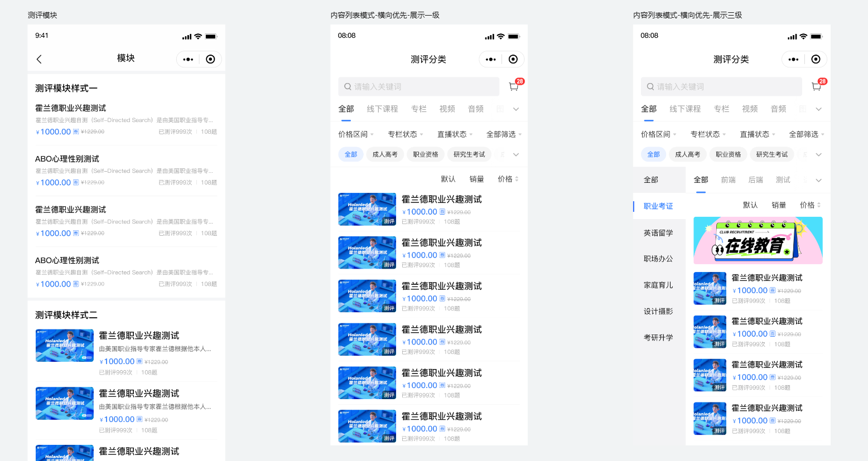Select 家庭育儿 in the 展示三级 sidebar

[658, 285]
